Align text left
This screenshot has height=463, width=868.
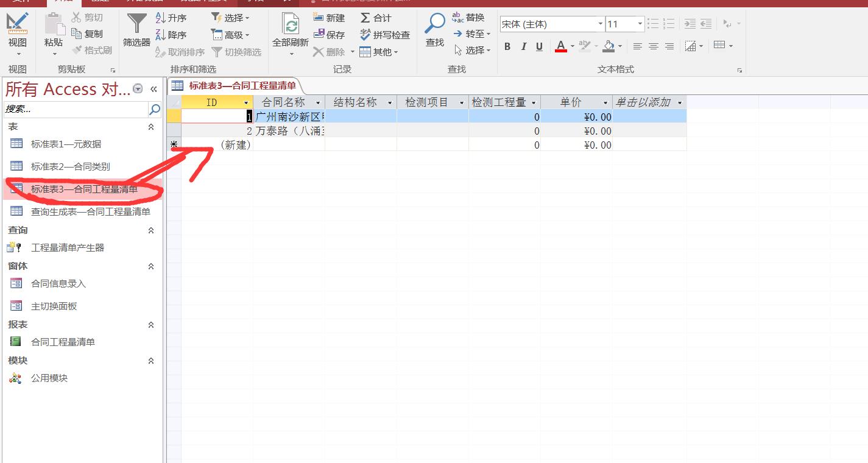(x=637, y=46)
